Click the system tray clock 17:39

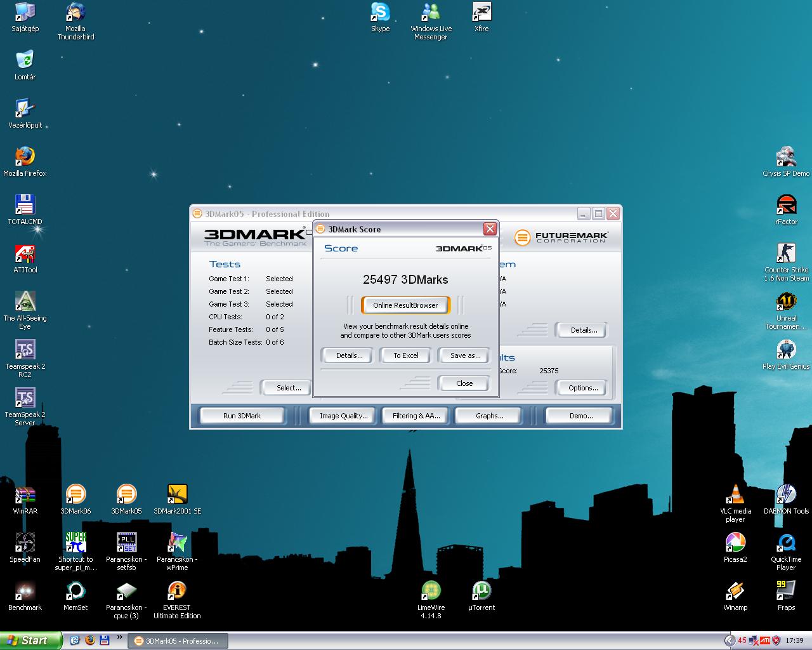click(794, 641)
